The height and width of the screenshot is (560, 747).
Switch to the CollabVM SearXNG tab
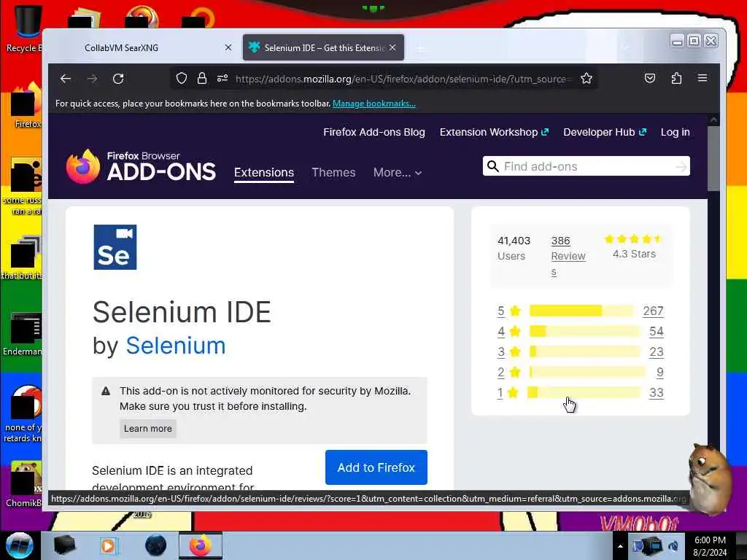[x=122, y=47]
